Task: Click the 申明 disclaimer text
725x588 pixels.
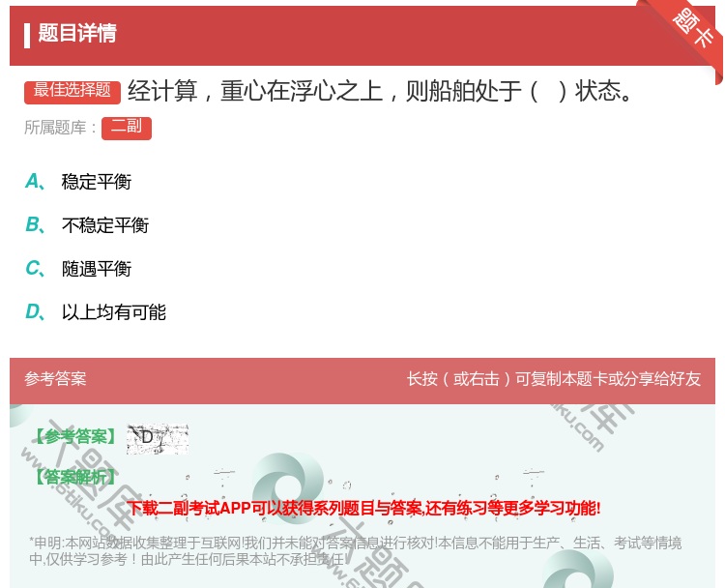Action: pyautogui.click(x=356, y=550)
